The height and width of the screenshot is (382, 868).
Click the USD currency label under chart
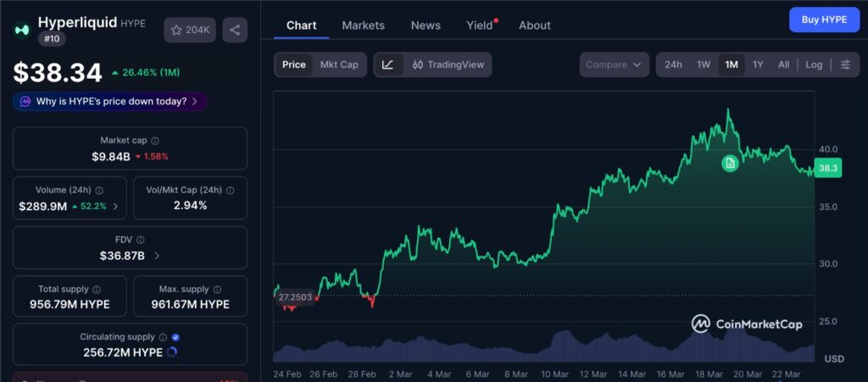coord(834,359)
